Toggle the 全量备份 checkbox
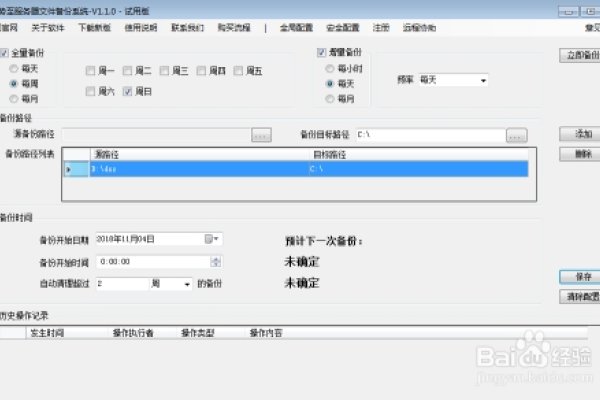The height and width of the screenshot is (400, 600). pos(4,53)
